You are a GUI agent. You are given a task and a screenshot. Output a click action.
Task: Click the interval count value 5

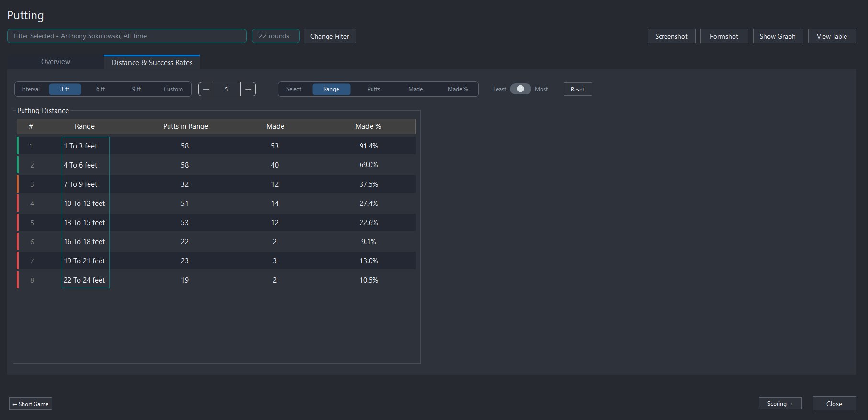tap(227, 89)
